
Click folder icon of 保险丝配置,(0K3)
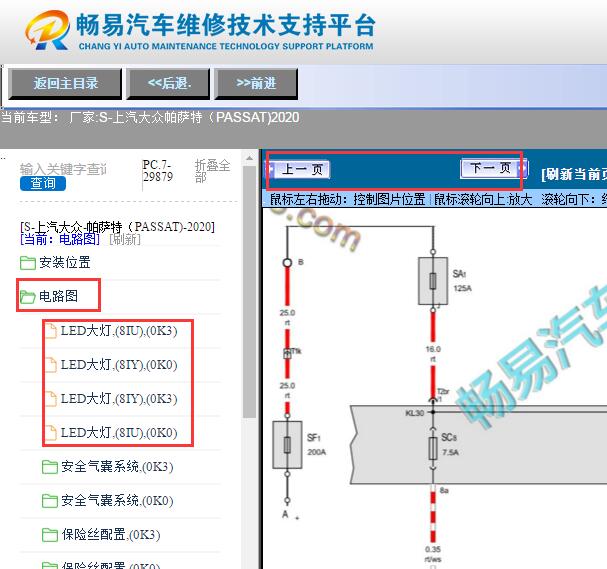point(50,535)
